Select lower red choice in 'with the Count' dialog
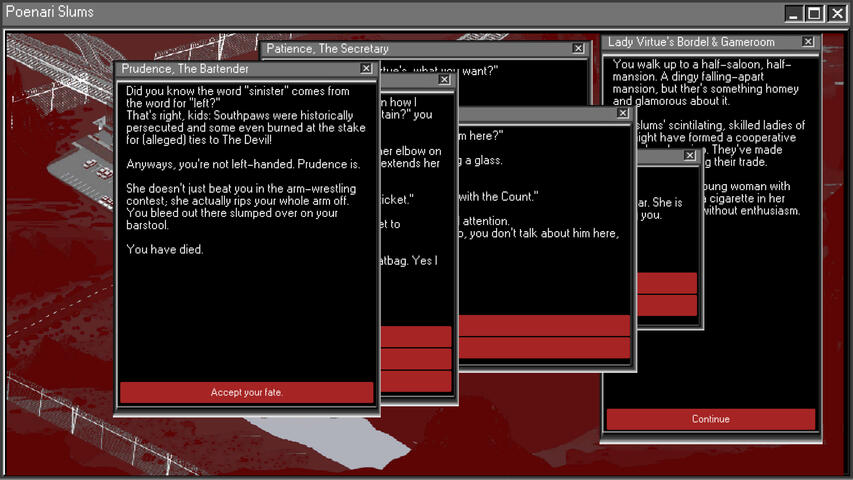The image size is (853, 480). 545,348
